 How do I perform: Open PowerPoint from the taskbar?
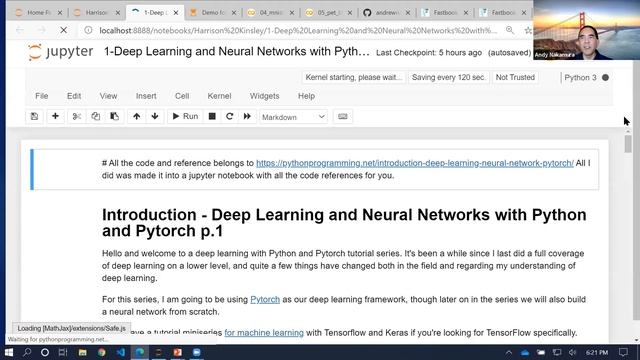(178, 352)
